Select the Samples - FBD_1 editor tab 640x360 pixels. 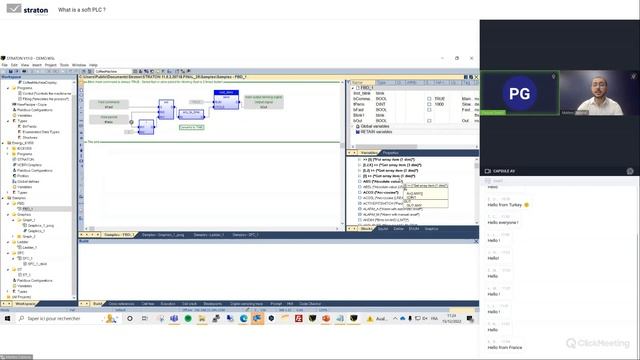pos(118,235)
